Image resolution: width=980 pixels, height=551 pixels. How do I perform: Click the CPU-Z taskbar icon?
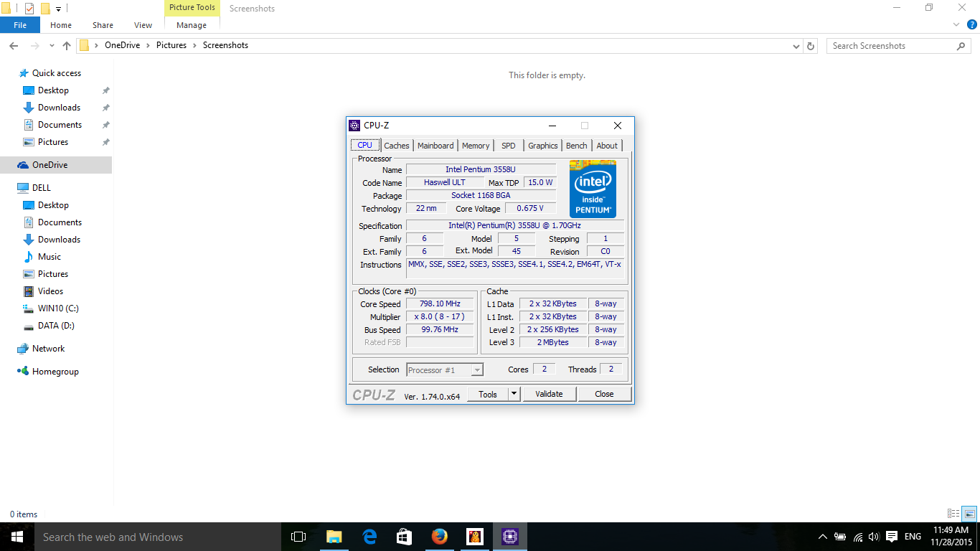pos(509,537)
